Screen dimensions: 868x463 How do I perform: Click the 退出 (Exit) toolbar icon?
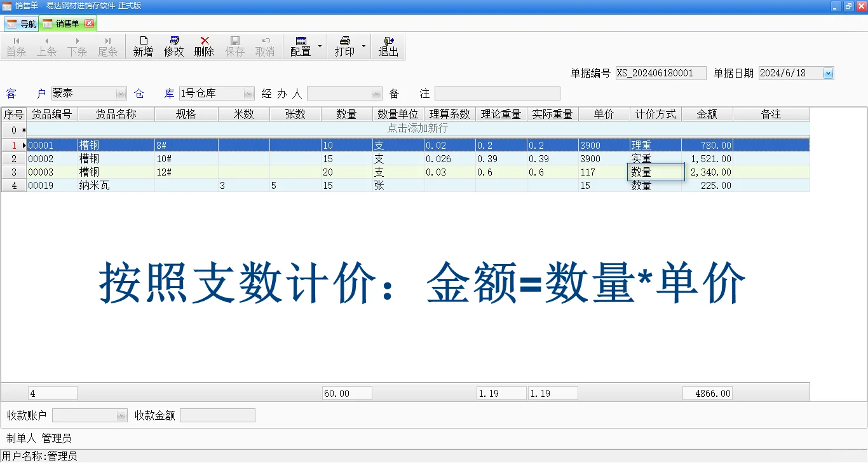[x=388, y=46]
